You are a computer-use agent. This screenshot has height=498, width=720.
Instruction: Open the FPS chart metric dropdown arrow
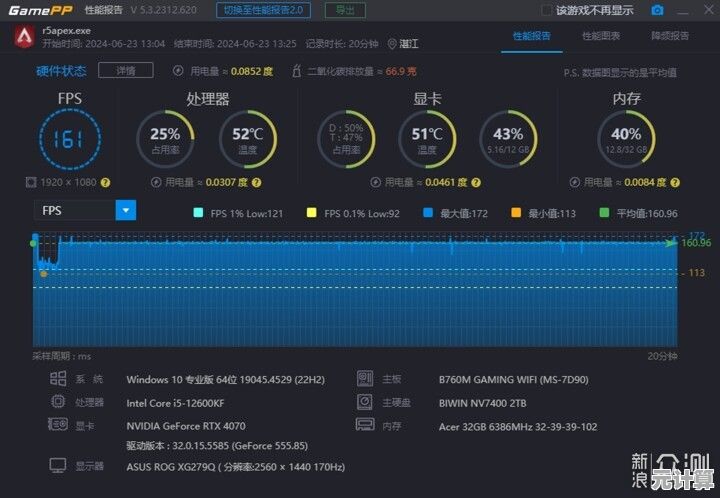coord(126,211)
